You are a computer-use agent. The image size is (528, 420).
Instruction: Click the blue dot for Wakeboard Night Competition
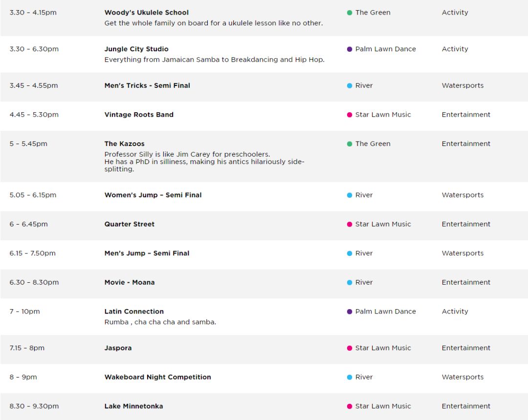[x=350, y=378]
